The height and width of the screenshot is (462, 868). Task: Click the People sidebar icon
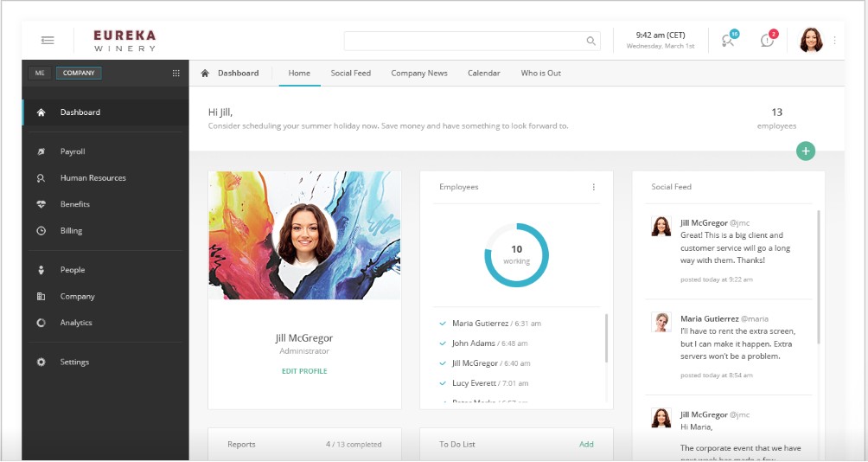pyautogui.click(x=41, y=270)
